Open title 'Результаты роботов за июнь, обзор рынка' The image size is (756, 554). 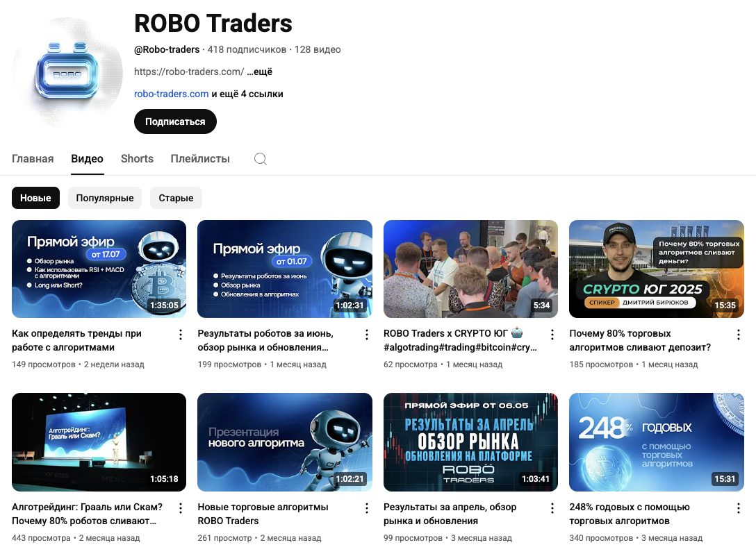[x=265, y=340]
